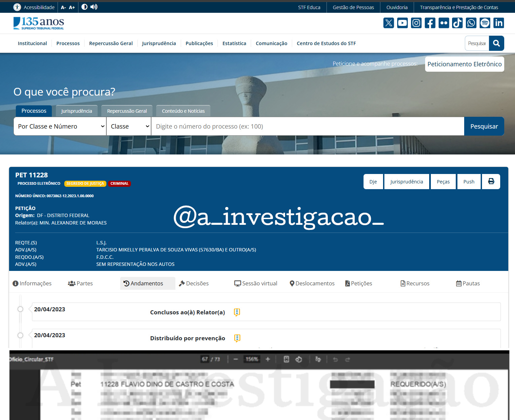This screenshot has width=515, height=420.
Task: Focus the process number input field
Action: [308, 126]
